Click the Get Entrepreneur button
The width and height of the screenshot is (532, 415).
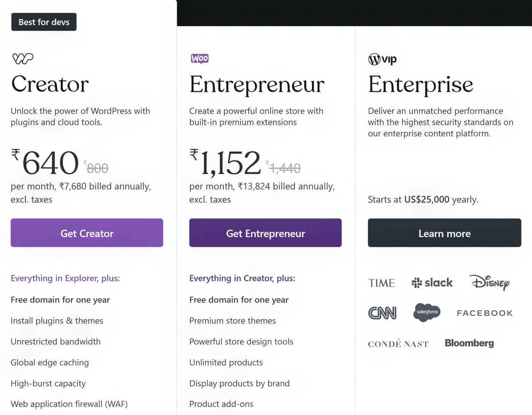click(x=265, y=233)
